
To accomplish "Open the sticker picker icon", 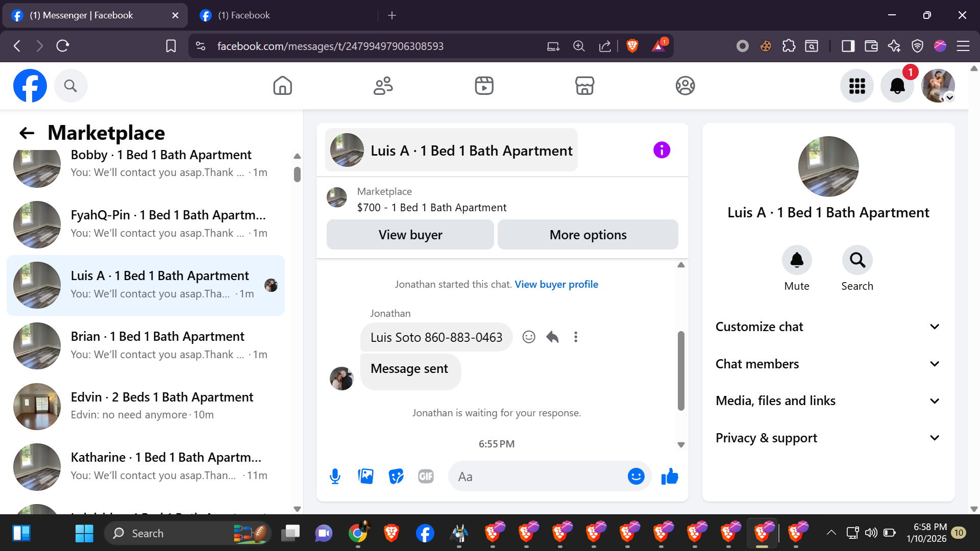I will point(396,477).
